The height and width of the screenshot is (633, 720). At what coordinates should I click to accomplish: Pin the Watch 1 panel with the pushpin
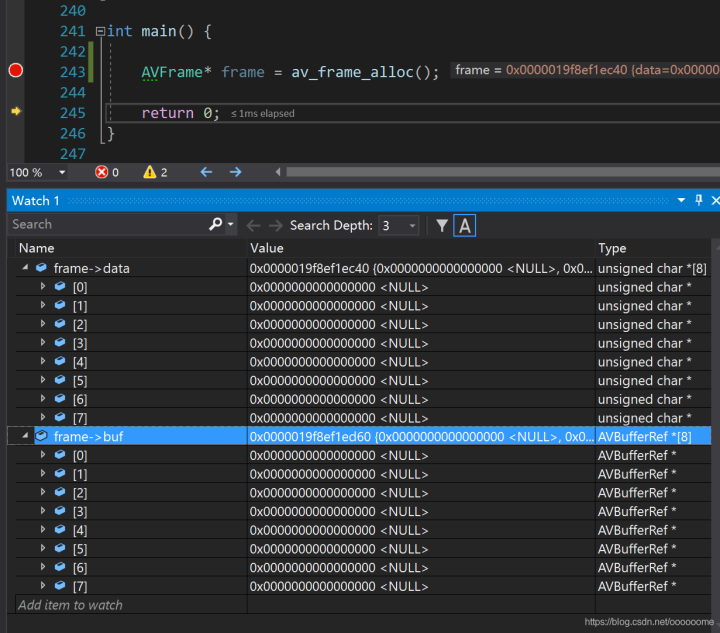coord(699,201)
